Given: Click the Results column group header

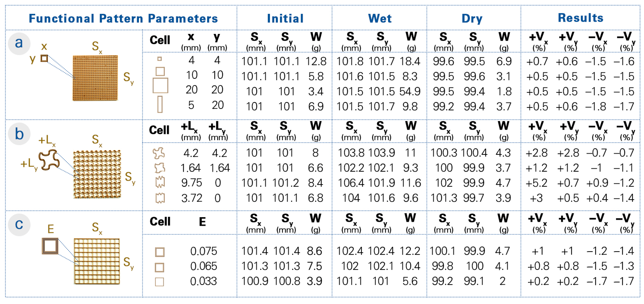Looking at the screenshot, I should pos(580,18).
